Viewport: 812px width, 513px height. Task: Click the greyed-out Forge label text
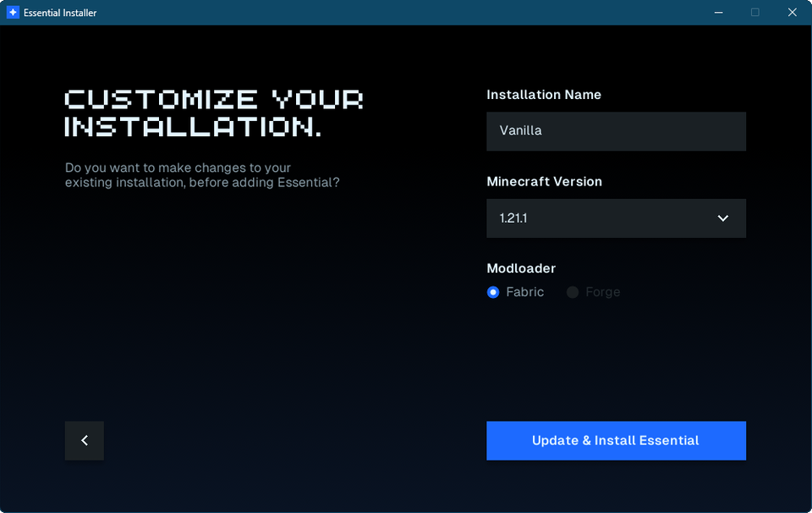[603, 292]
